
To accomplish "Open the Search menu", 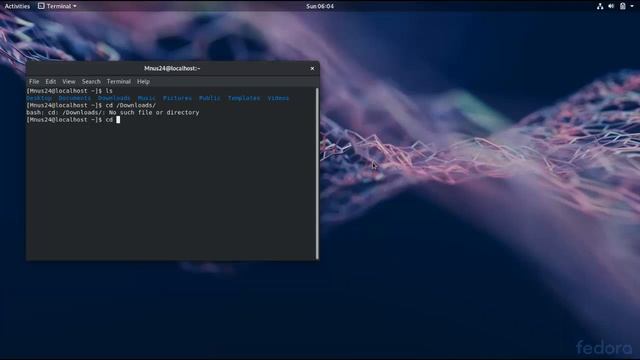I will coord(91,82).
